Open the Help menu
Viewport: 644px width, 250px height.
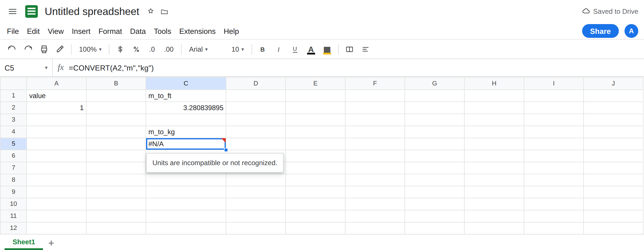pos(231,31)
